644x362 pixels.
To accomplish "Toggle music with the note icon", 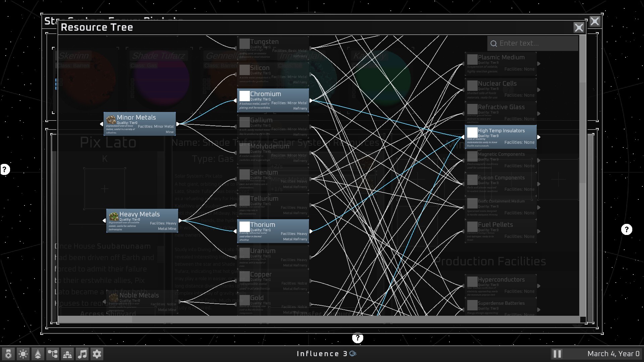I will pos(82,354).
